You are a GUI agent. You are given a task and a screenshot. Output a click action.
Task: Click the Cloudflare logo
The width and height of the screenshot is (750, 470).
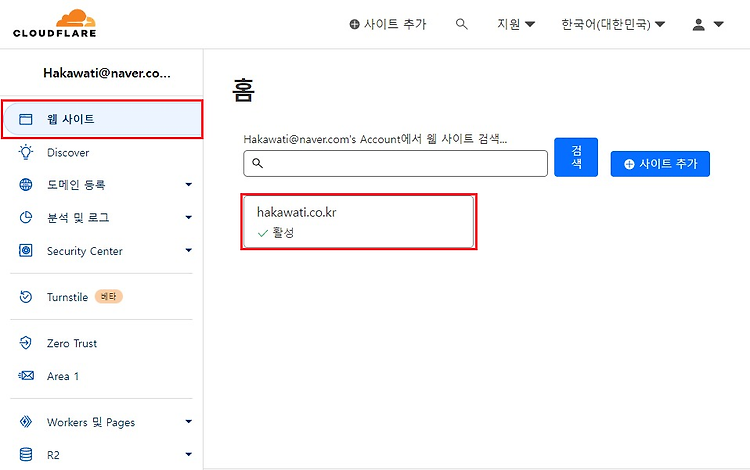click(55, 23)
